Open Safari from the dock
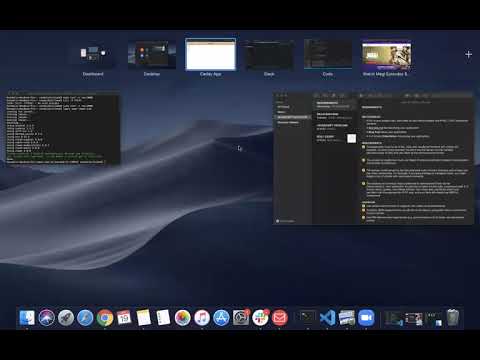Image resolution: width=480 pixels, height=360 pixels. [x=85, y=318]
